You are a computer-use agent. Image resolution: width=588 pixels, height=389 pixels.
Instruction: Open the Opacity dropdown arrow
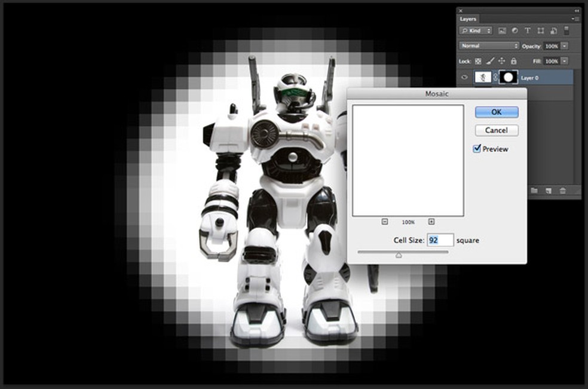pyautogui.click(x=564, y=46)
